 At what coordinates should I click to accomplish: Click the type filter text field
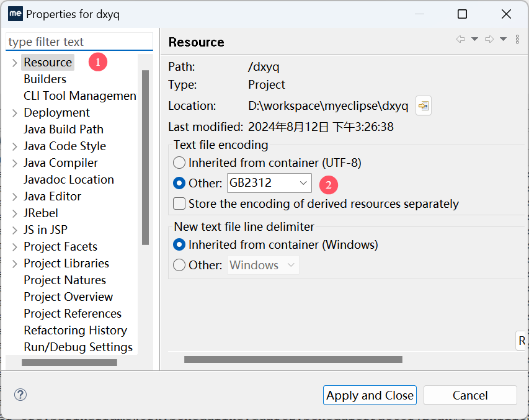[x=79, y=42]
